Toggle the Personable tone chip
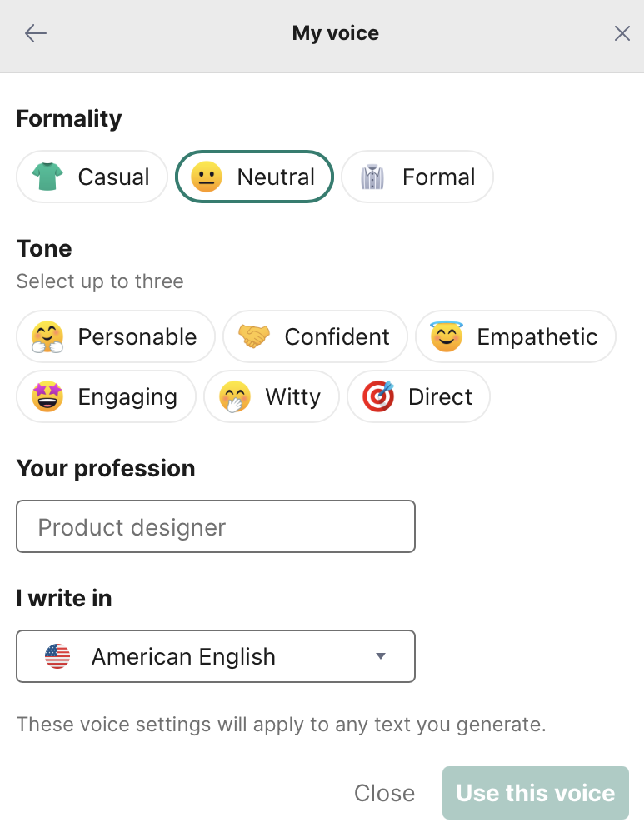This screenshot has height=837, width=644. coord(116,336)
